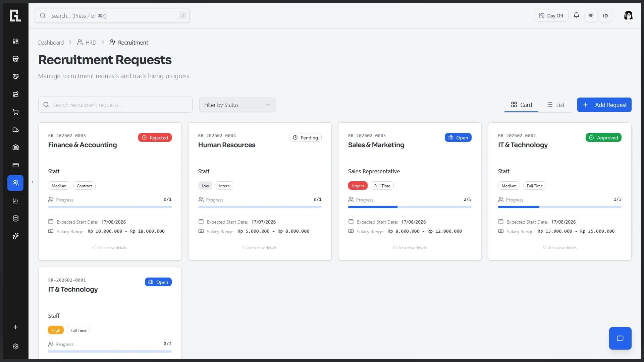Open the credit card icon in sidebar
Screen dimensions: 644x362
tap(15, 165)
